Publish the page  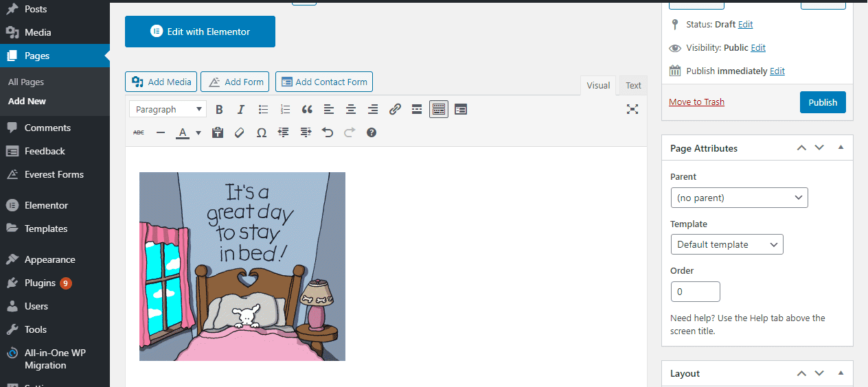click(823, 102)
